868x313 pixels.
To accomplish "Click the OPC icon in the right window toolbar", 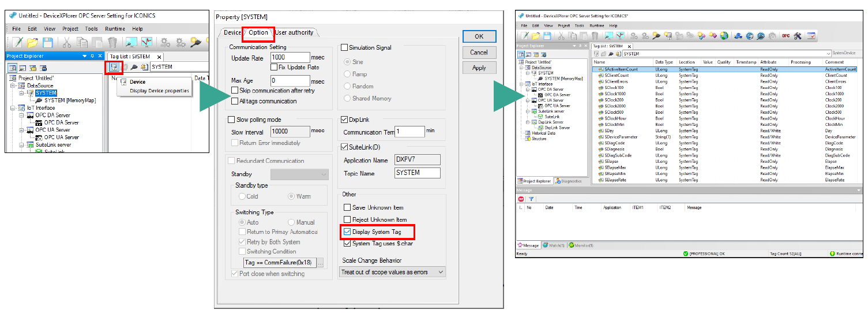I will 786,36.
